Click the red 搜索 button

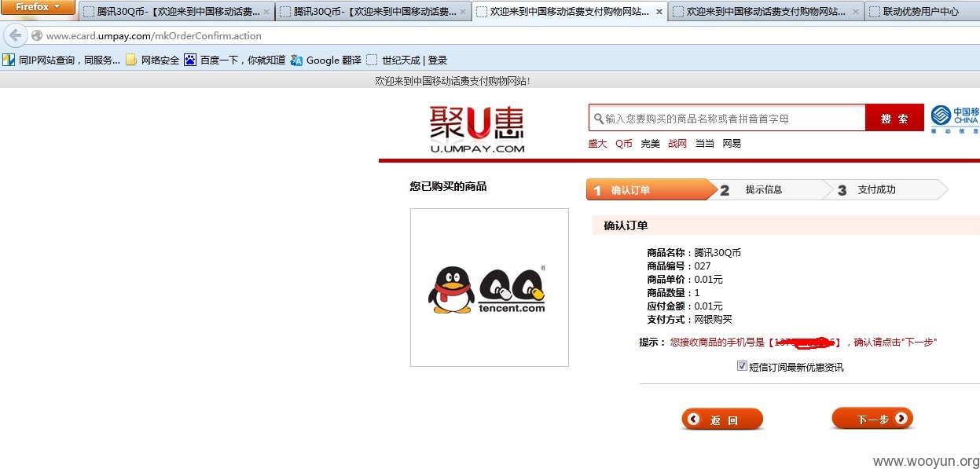pos(894,118)
